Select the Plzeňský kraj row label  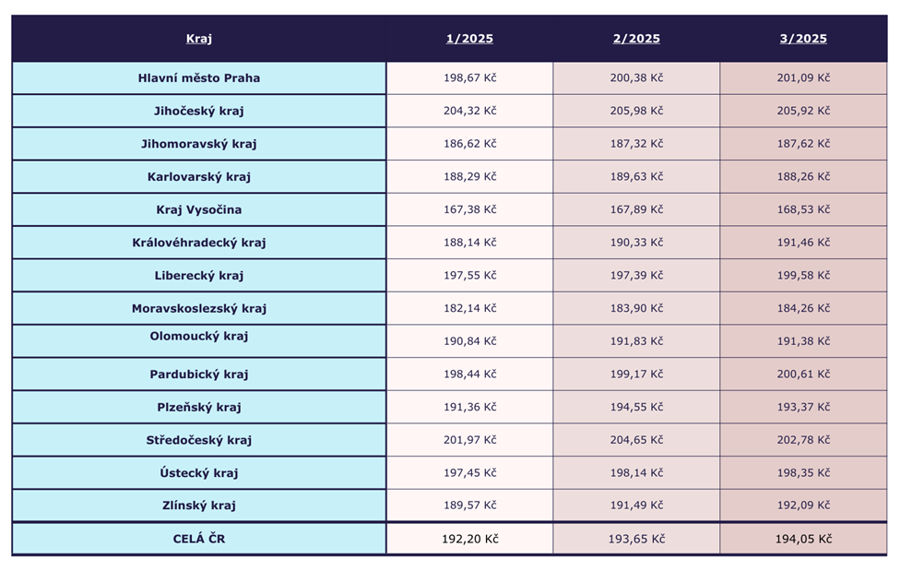click(199, 407)
